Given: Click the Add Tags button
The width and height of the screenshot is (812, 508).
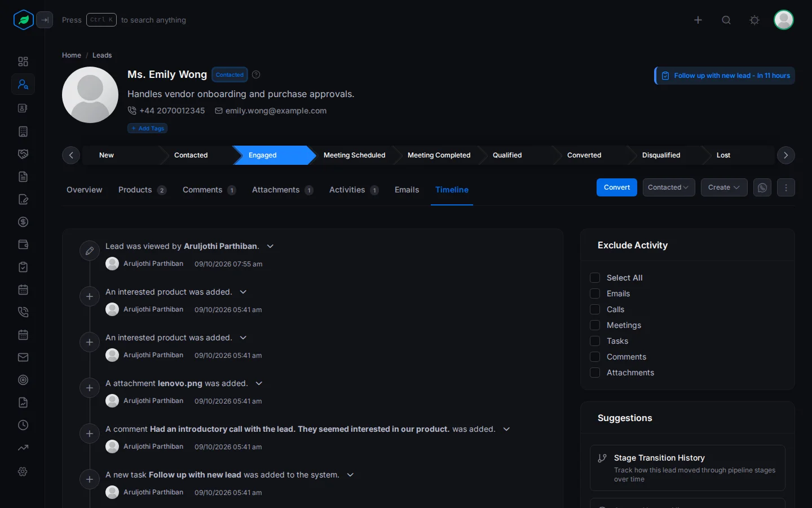Looking at the screenshot, I should pos(148,128).
